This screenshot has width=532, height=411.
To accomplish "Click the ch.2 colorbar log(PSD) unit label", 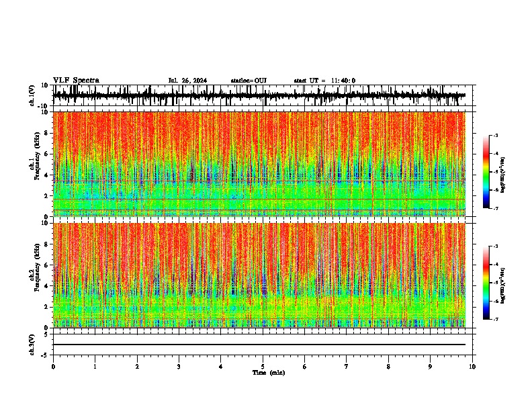I will coord(502,285).
